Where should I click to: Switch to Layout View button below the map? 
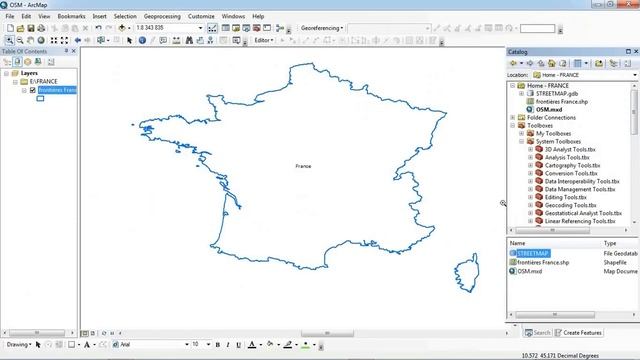click(93, 333)
